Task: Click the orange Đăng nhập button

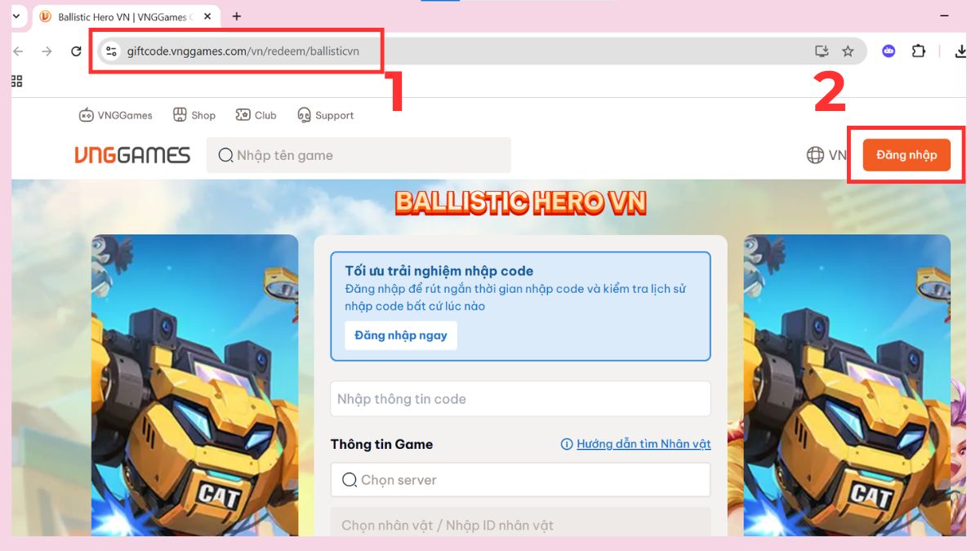Action: (x=905, y=153)
